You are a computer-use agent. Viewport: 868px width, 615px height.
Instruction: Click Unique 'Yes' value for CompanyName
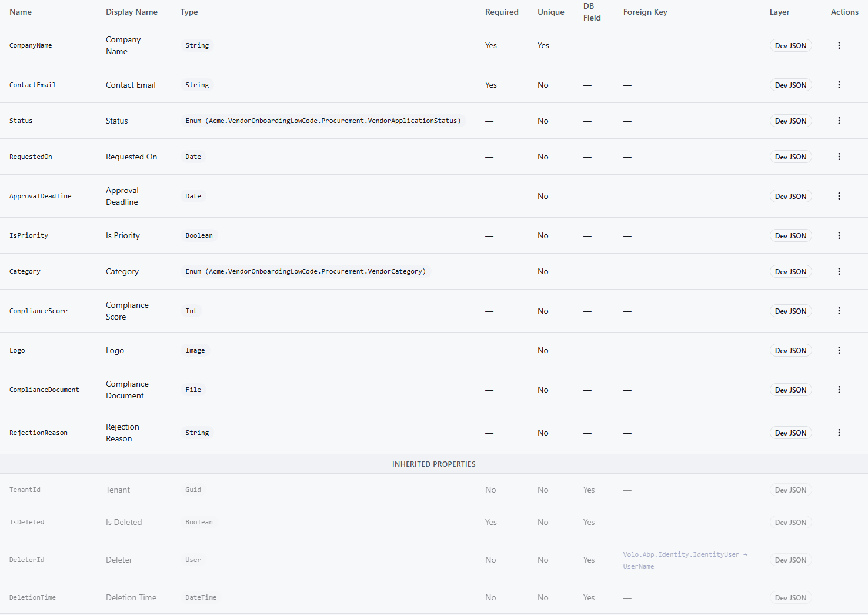pos(543,45)
